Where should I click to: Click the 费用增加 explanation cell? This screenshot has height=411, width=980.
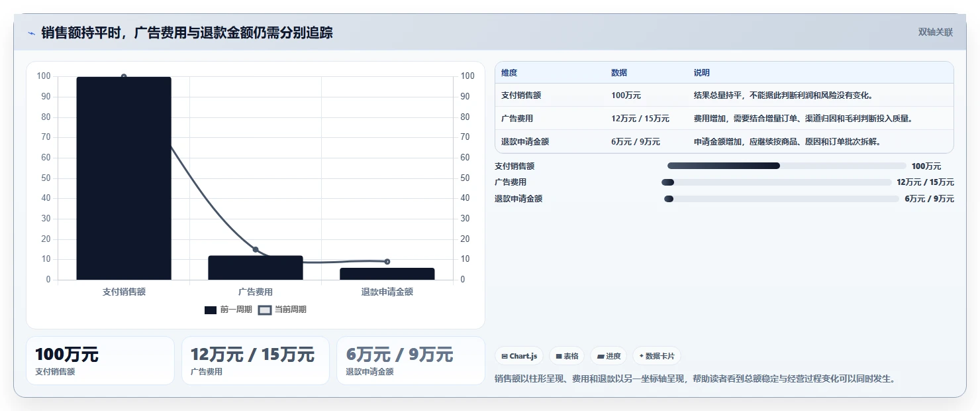[803, 119]
